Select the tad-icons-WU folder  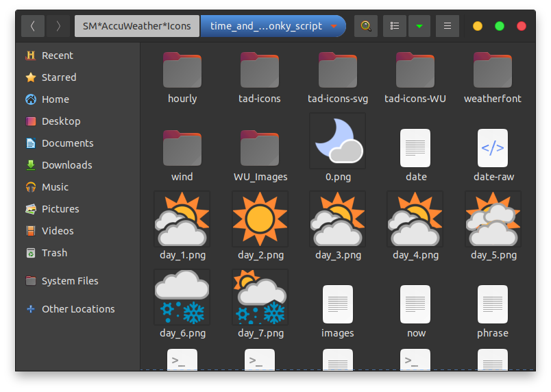coord(415,70)
